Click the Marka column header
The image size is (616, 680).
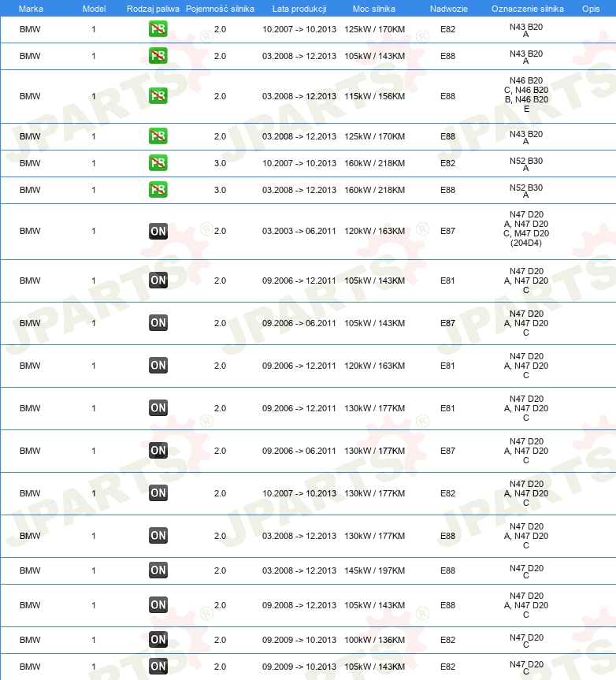pyautogui.click(x=31, y=9)
